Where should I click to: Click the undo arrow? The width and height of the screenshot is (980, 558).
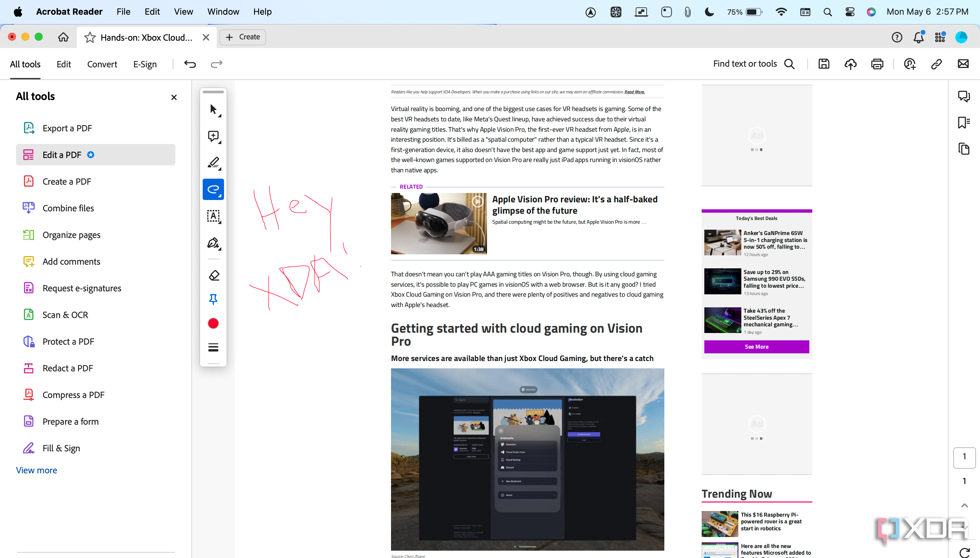(x=190, y=64)
